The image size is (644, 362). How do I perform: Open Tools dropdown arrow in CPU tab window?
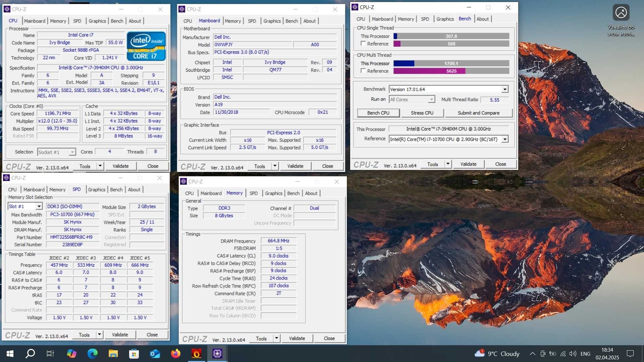point(100,166)
